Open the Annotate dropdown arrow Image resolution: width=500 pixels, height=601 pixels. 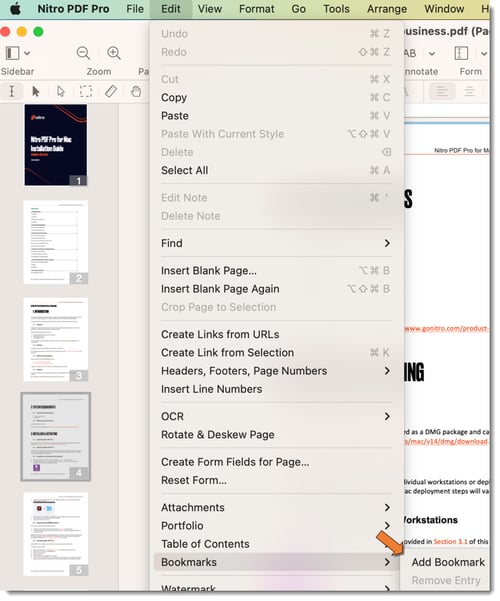tap(432, 54)
